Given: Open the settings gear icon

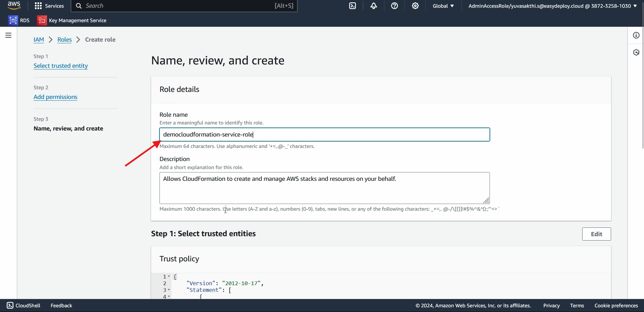Looking at the screenshot, I should [415, 6].
